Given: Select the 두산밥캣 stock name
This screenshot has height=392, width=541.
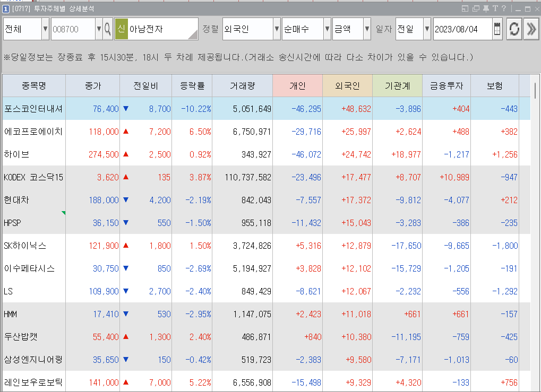Looking at the screenshot, I should tap(21, 337).
